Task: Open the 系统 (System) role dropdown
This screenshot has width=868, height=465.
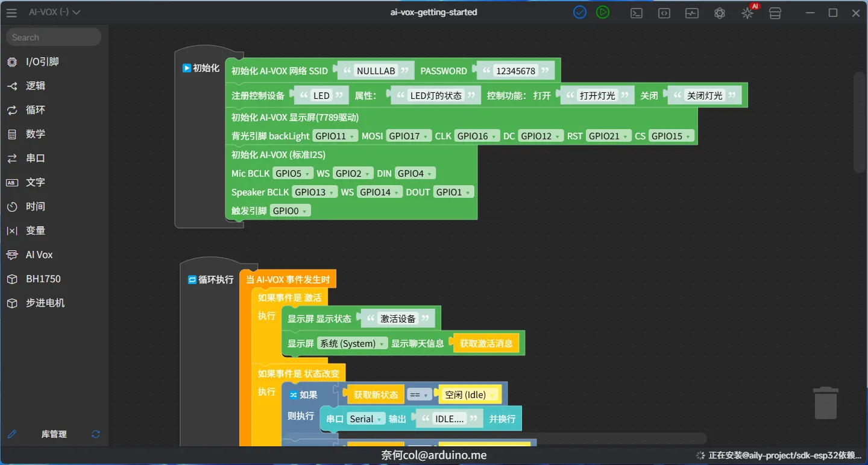Action: pyautogui.click(x=353, y=344)
